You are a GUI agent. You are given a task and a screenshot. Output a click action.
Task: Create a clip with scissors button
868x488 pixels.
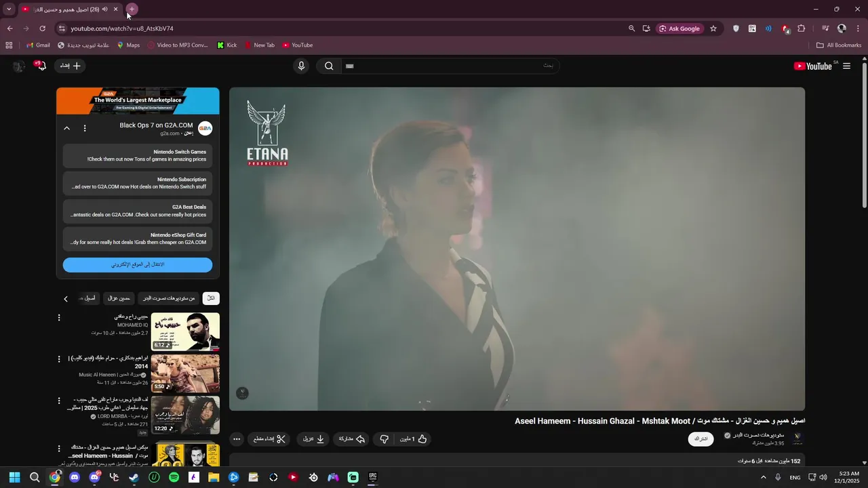(270, 439)
